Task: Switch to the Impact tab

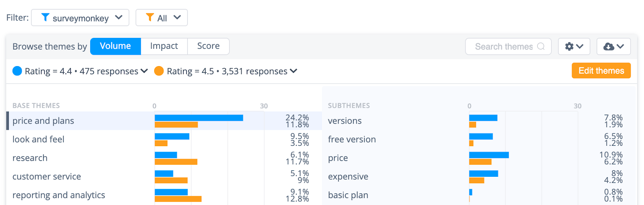Action: click(x=164, y=46)
